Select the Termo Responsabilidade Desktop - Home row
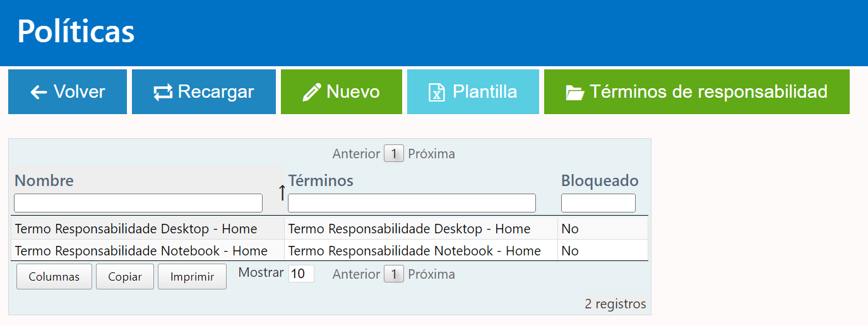The width and height of the screenshot is (868, 326). (x=136, y=229)
